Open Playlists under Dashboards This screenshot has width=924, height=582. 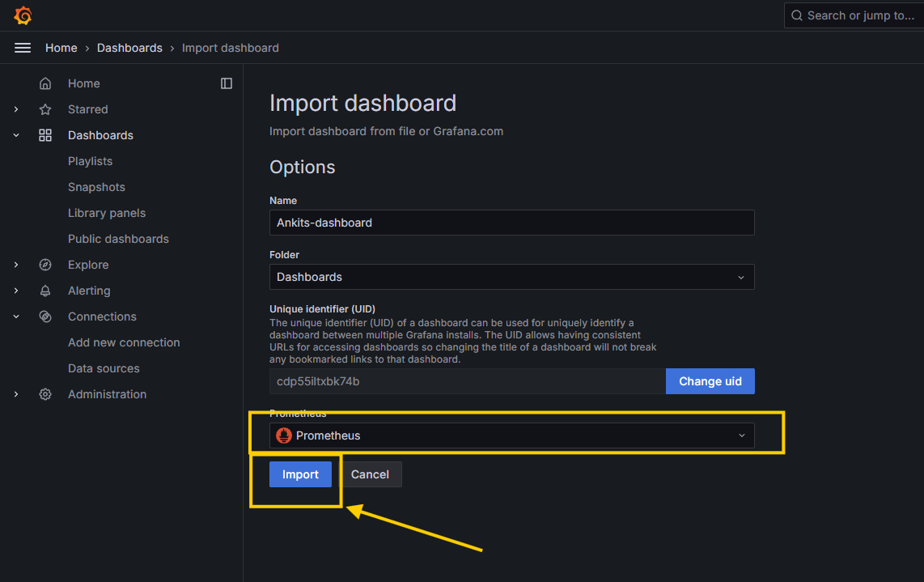90,162
